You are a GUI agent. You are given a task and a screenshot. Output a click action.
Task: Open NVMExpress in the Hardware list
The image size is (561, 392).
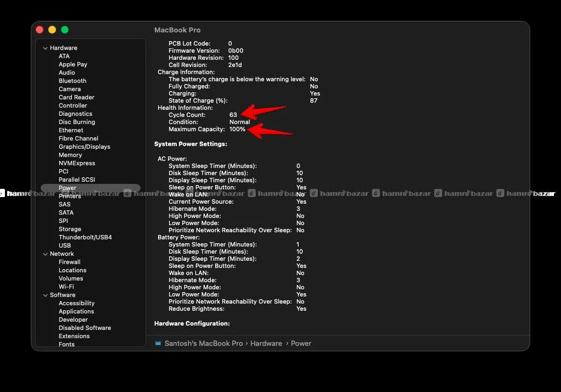coord(77,163)
